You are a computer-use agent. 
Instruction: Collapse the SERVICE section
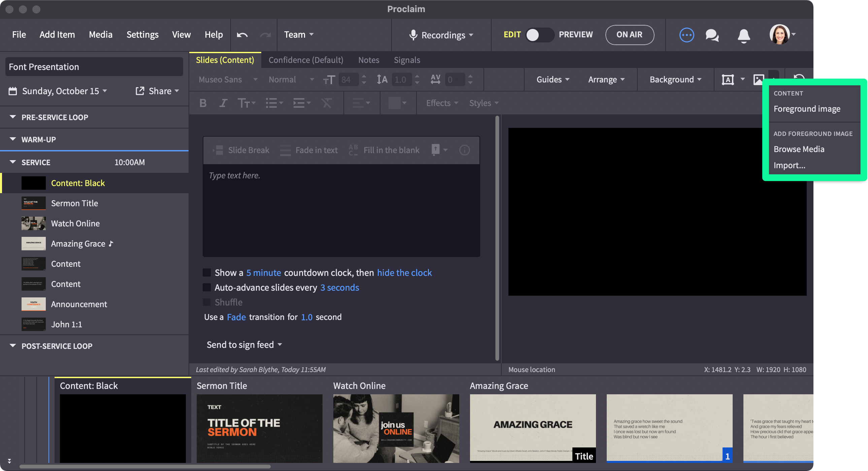(x=13, y=162)
